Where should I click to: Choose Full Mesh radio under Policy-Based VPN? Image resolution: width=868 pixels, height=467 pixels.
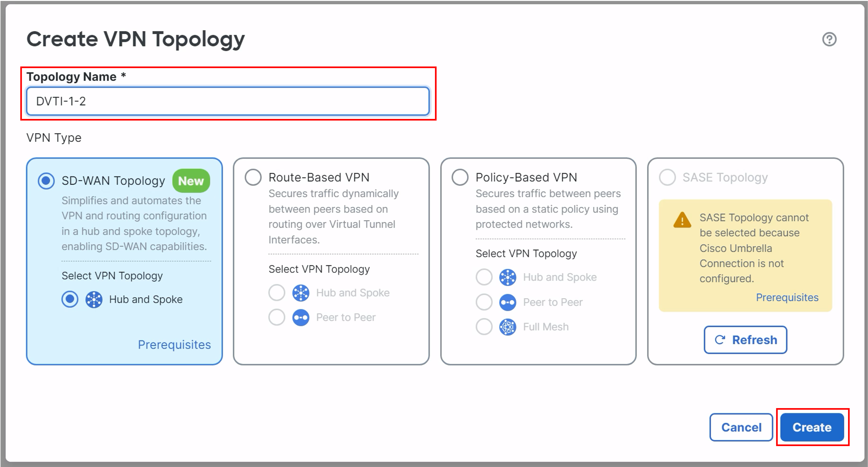(x=484, y=327)
